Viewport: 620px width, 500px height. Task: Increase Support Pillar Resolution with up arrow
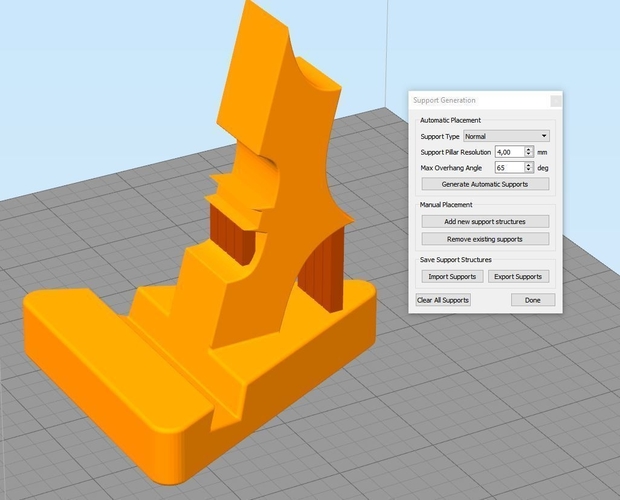point(529,149)
